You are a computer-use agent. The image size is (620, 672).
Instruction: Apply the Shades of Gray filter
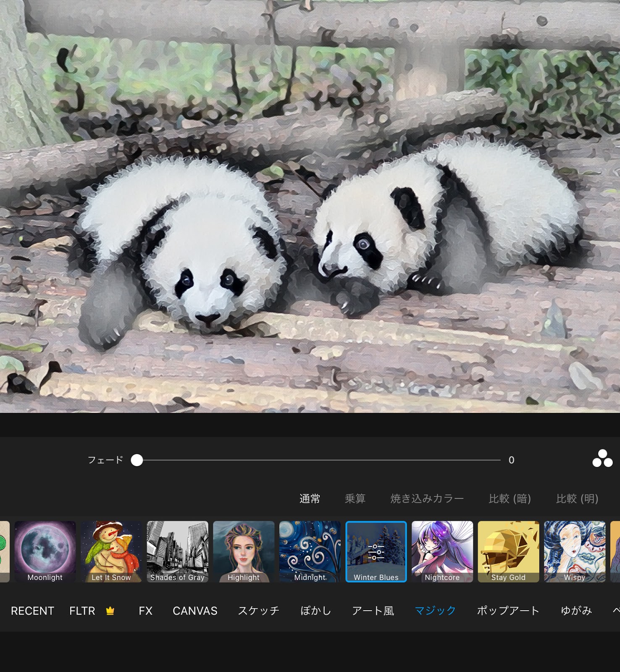(x=178, y=551)
